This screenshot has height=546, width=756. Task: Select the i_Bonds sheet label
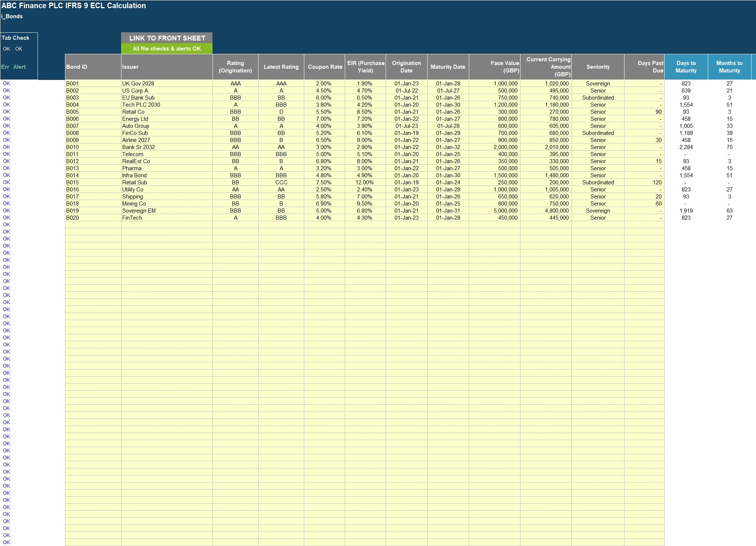coord(12,16)
